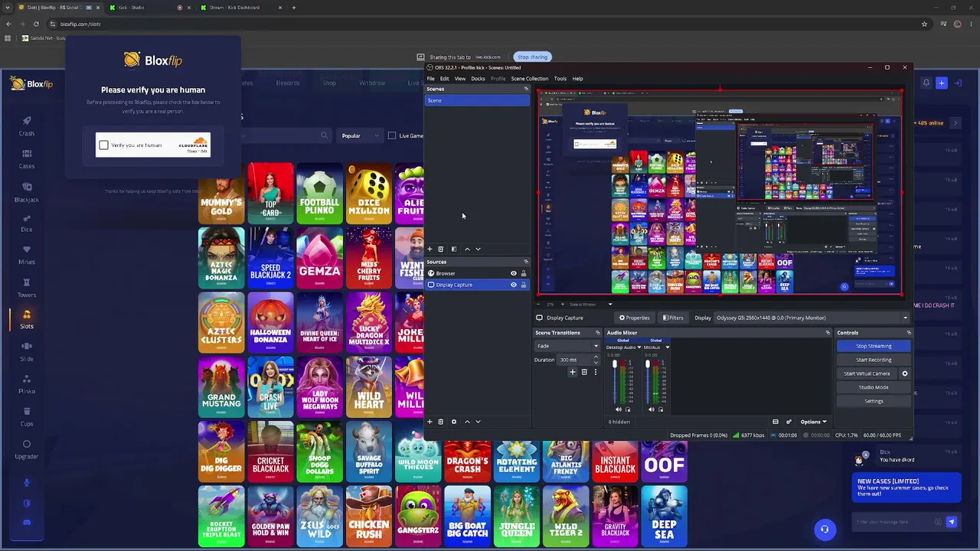Click the Stop sharing button
Screen dimensions: 980x551
[x=532, y=57]
